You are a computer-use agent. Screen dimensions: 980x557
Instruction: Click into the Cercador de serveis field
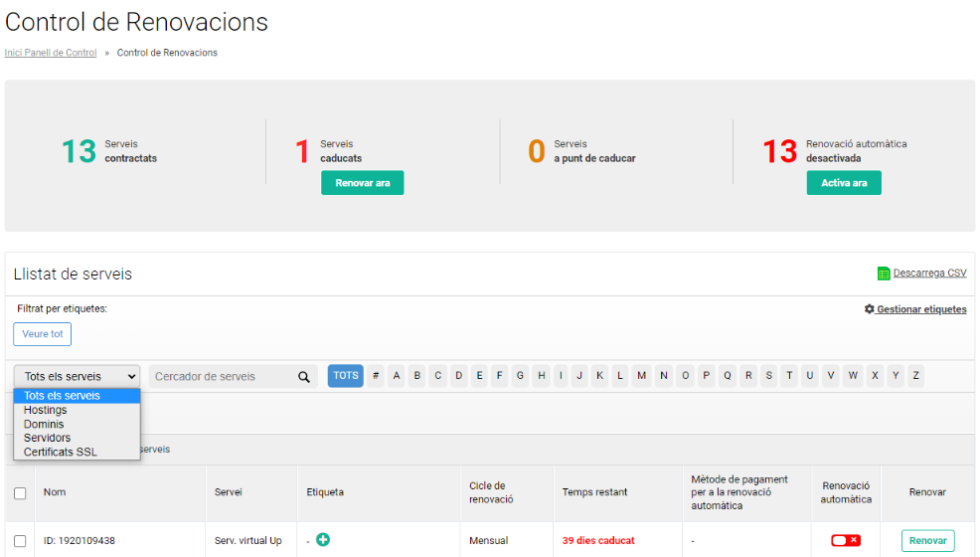(224, 376)
